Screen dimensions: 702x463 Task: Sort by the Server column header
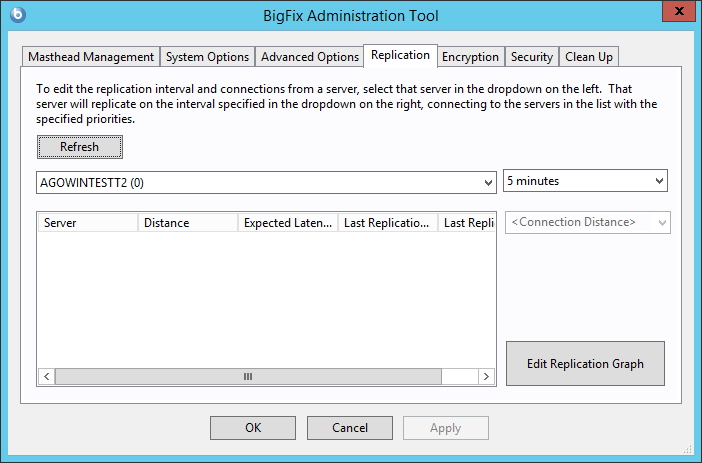tap(88, 223)
